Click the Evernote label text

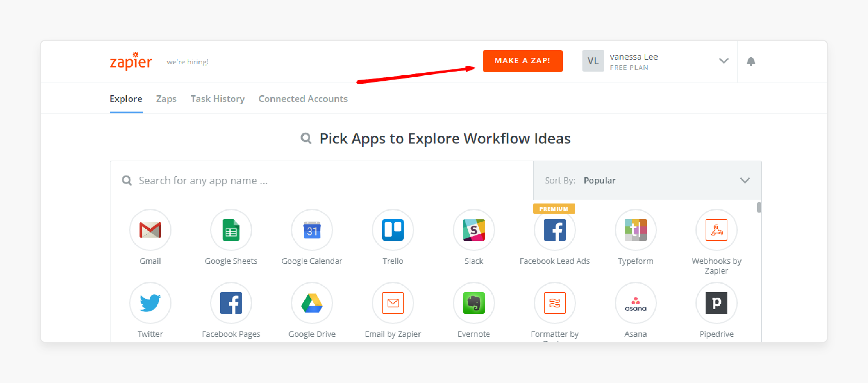(x=474, y=334)
